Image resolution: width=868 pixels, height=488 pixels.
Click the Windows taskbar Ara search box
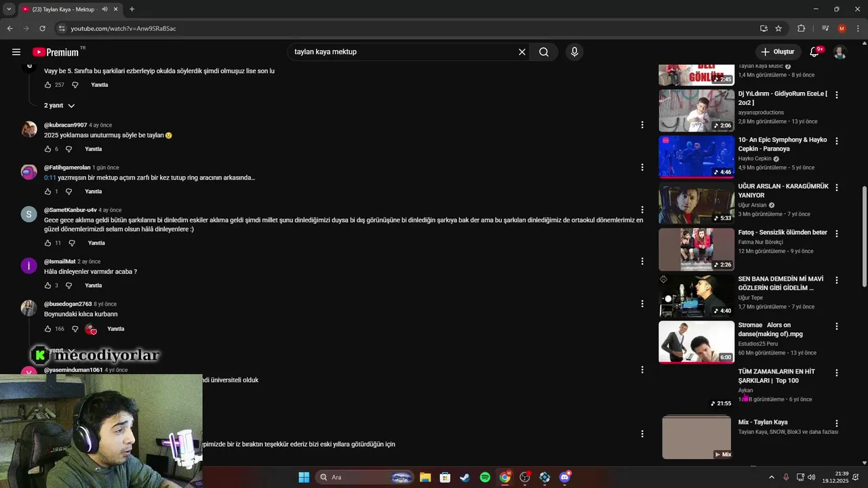point(365,477)
